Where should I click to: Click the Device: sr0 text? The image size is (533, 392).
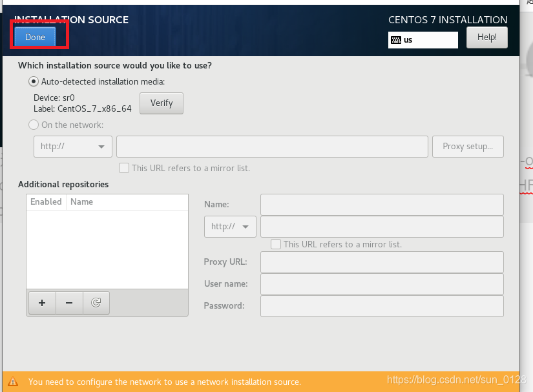[x=54, y=98]
